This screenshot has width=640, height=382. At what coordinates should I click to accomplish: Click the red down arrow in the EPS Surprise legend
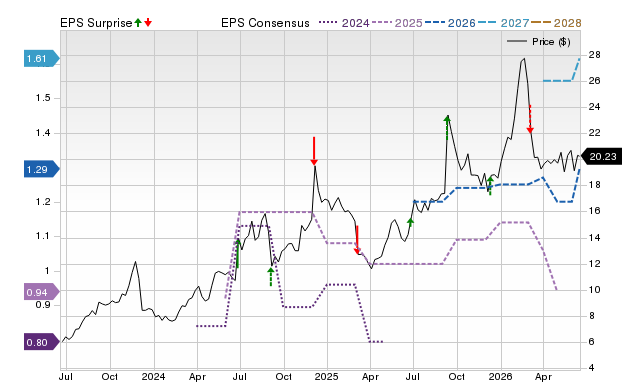coord(148,22)
